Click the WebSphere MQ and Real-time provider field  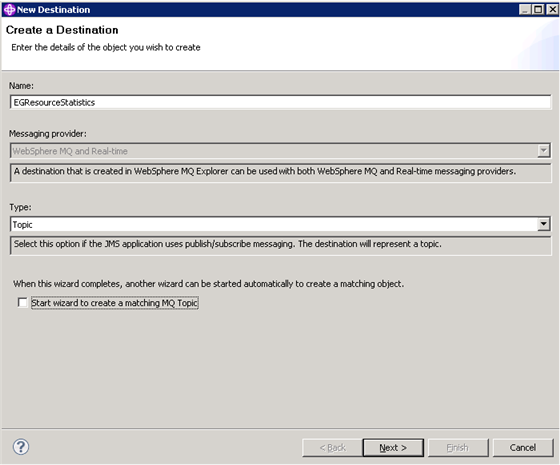pyautogui.click(x=280, y=151)
